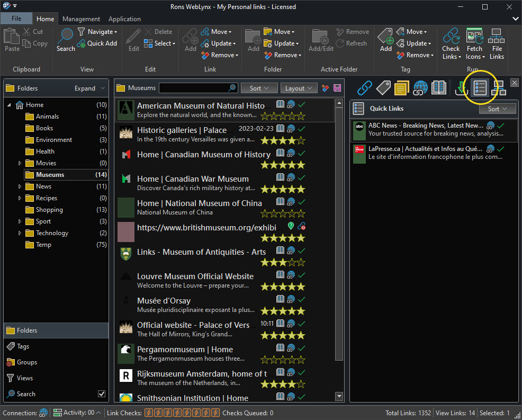Click the pink save icon by Layout
This screenshot has width=522, height=420.
click(337, 88)
